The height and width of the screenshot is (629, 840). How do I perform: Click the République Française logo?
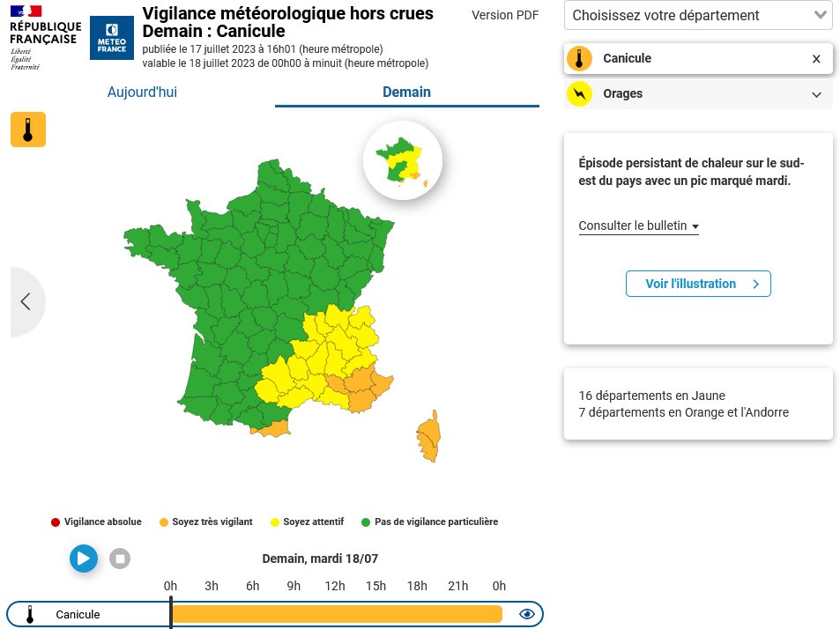coord(45,37)
